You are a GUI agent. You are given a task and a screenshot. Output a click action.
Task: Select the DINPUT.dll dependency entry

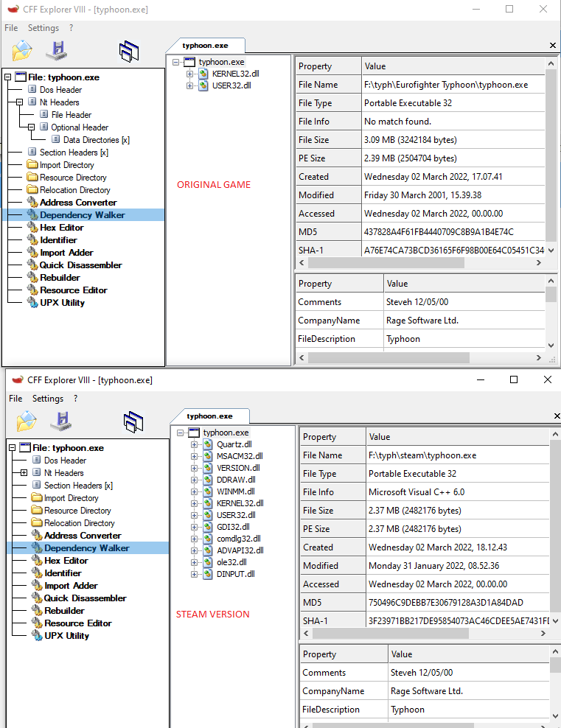pos(235,574)
